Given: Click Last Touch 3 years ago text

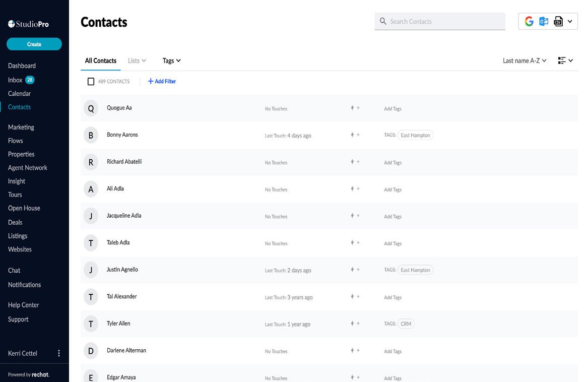Looking at the screenshot, I should point(289,297).
